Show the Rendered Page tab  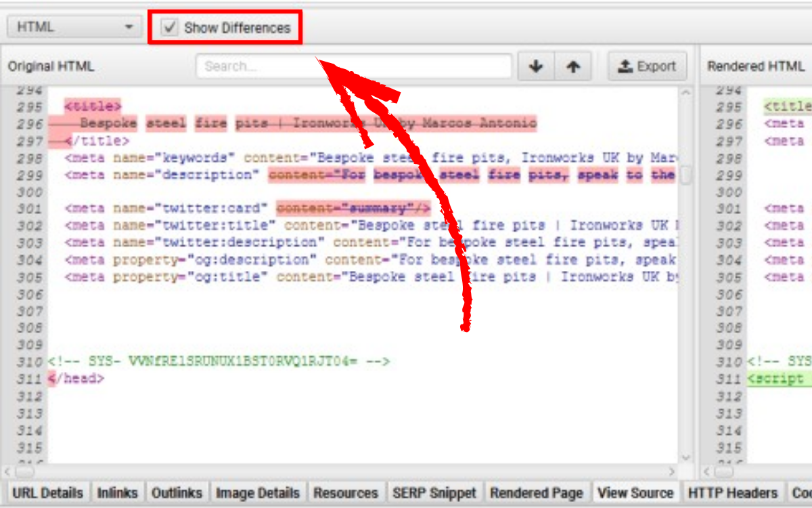[x=536, y=492]
